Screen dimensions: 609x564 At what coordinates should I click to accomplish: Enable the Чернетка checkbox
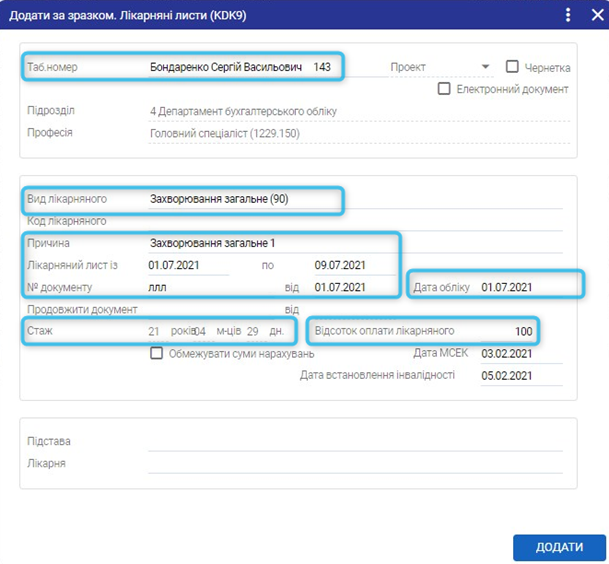[513, 67]
